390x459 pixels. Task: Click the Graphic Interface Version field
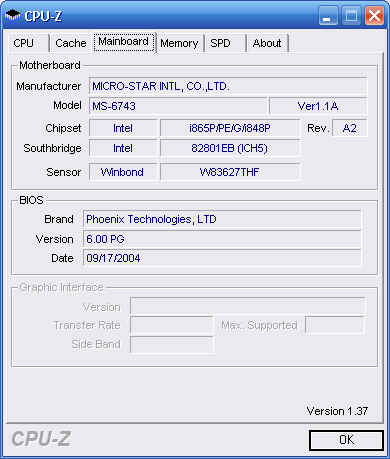coord(248,306)
